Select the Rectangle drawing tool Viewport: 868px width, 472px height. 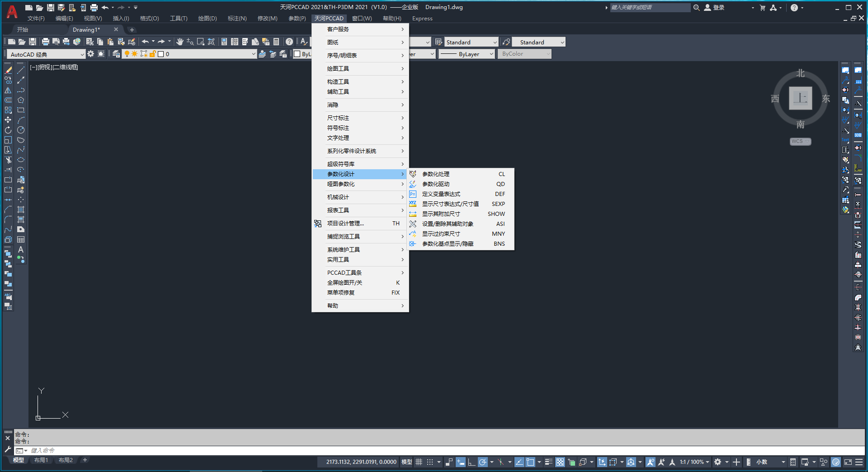21,110
